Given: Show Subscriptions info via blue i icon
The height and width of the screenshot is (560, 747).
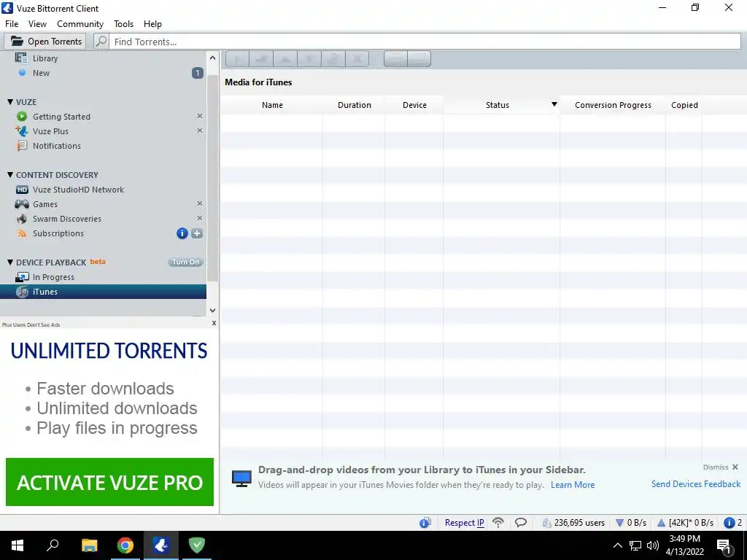Looking at the screenshot, I should point(182,233).
